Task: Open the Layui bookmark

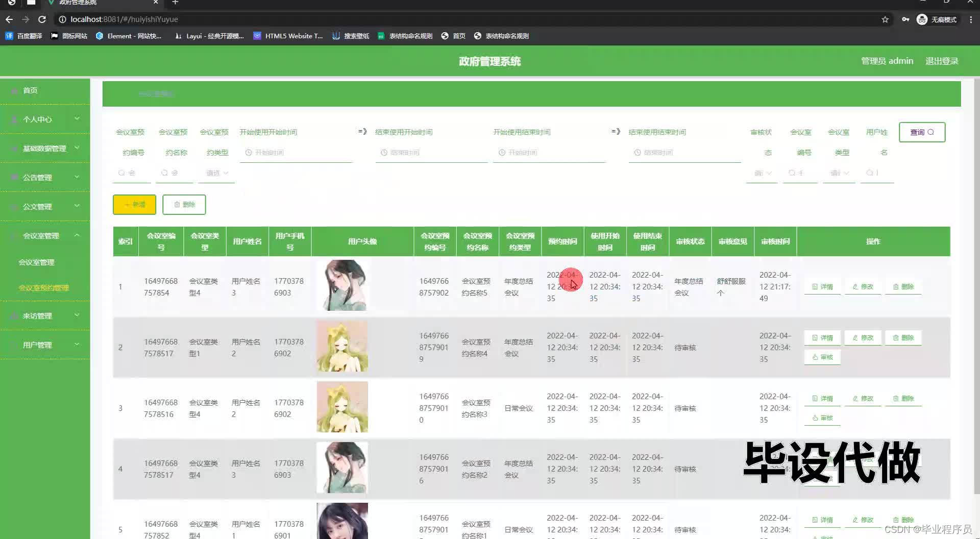Action: 209,36
